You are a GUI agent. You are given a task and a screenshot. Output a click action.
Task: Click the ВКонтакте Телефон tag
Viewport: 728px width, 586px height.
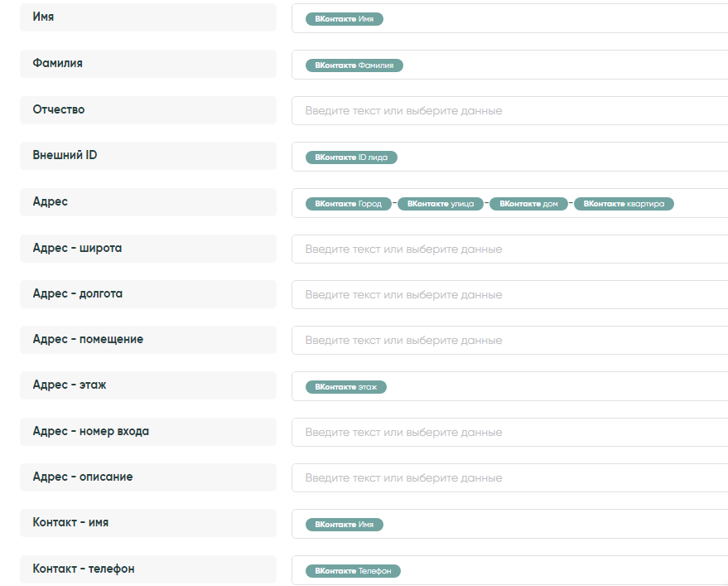click(353, 570)
